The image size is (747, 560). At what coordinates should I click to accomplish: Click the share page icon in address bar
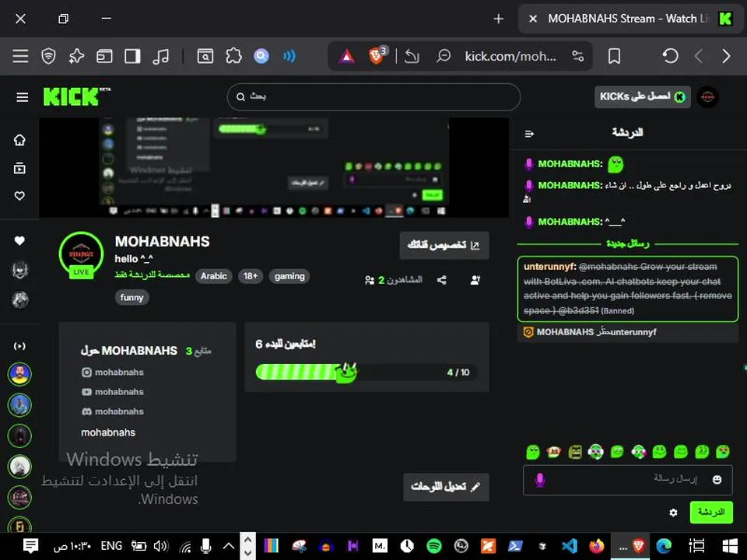(x=412, y=56)
